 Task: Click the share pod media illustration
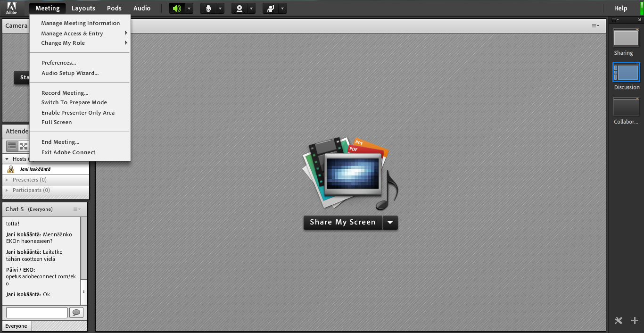pyautogui.click(x=350, y=173)
